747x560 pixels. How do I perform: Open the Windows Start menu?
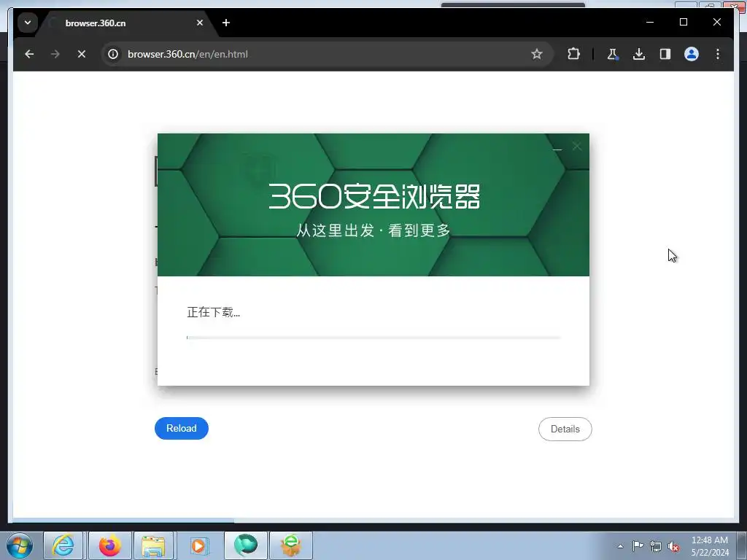(x=20, y=545)
